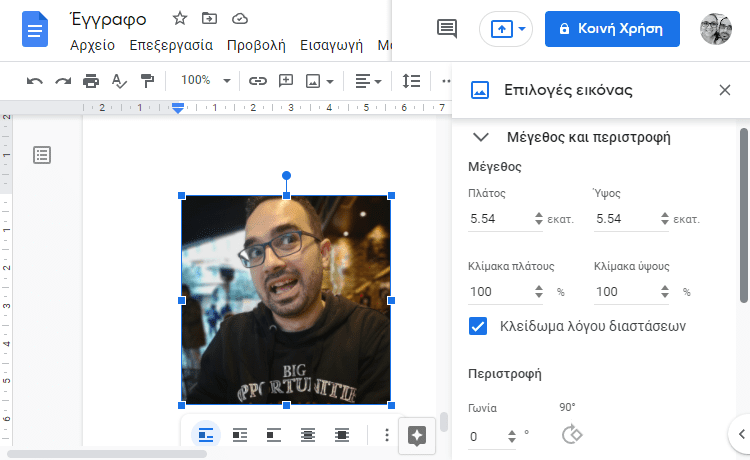750x460 pixels.
Task: Click the ruler indent marker
Action: [178, 108]
